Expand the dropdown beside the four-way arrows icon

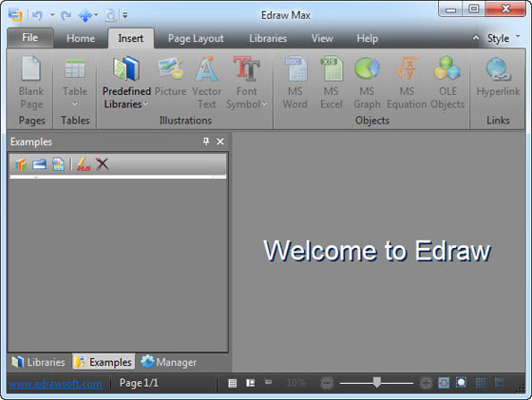96,15
